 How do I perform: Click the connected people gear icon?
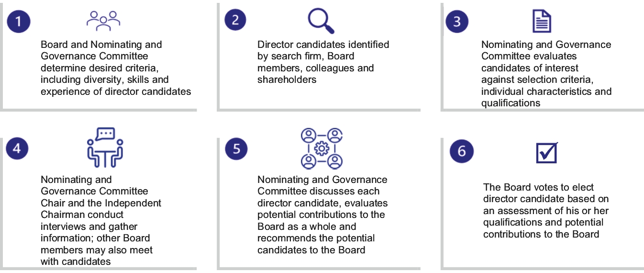coord(322,148)
